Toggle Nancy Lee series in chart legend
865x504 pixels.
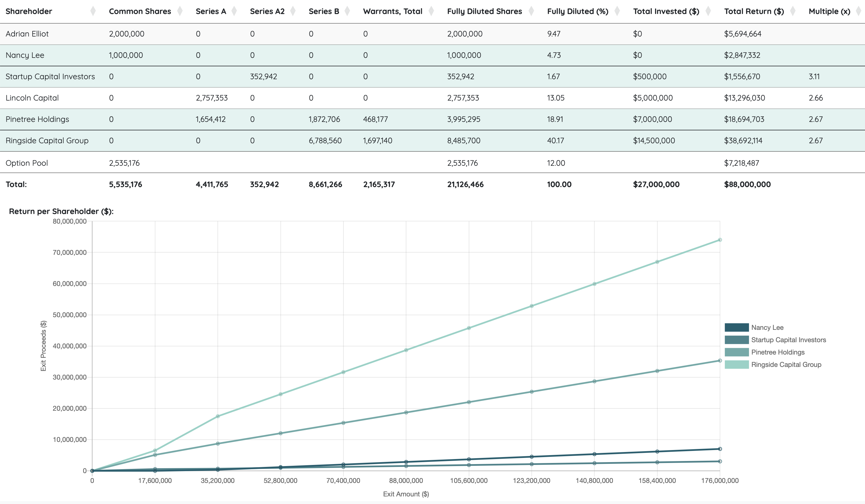[767, 327]
